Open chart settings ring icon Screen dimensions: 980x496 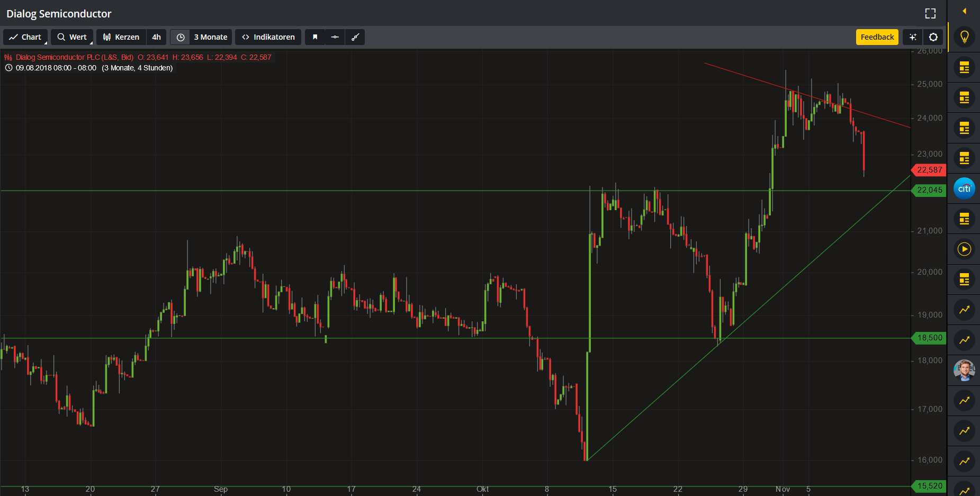click(933, 37)
